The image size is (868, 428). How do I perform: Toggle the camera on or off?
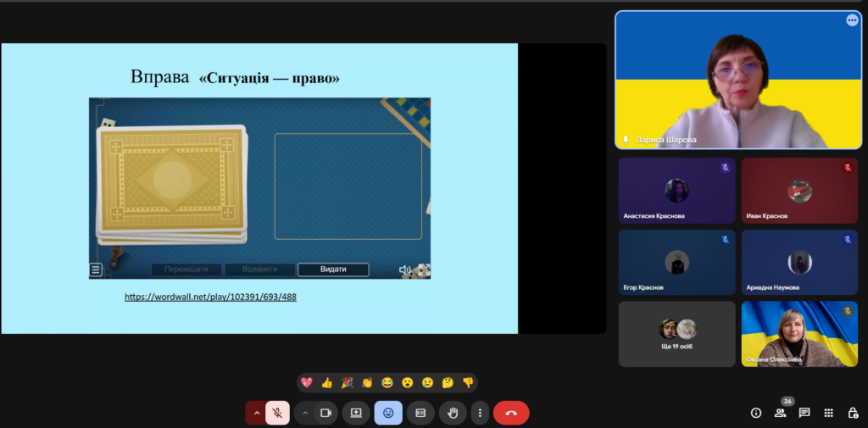click(325, 413)
